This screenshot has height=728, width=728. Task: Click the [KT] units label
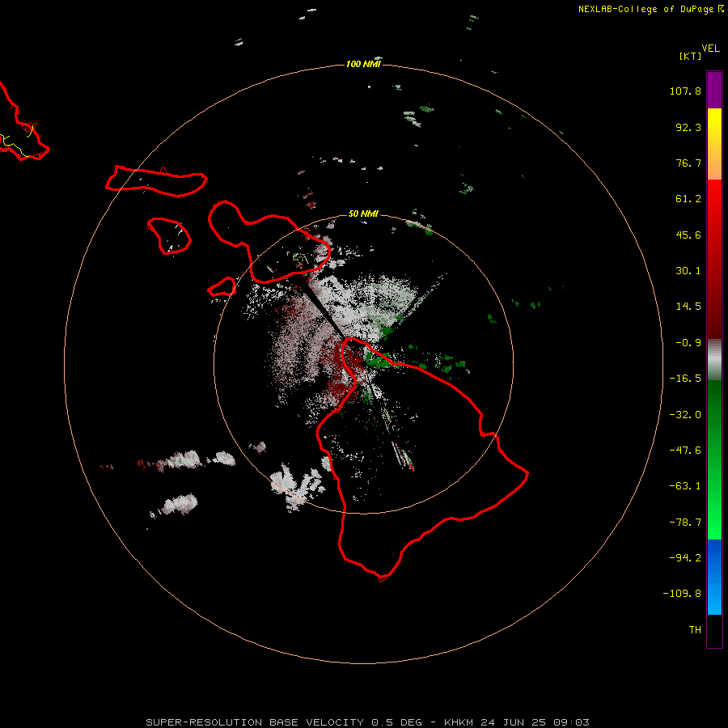click(691, 56)
